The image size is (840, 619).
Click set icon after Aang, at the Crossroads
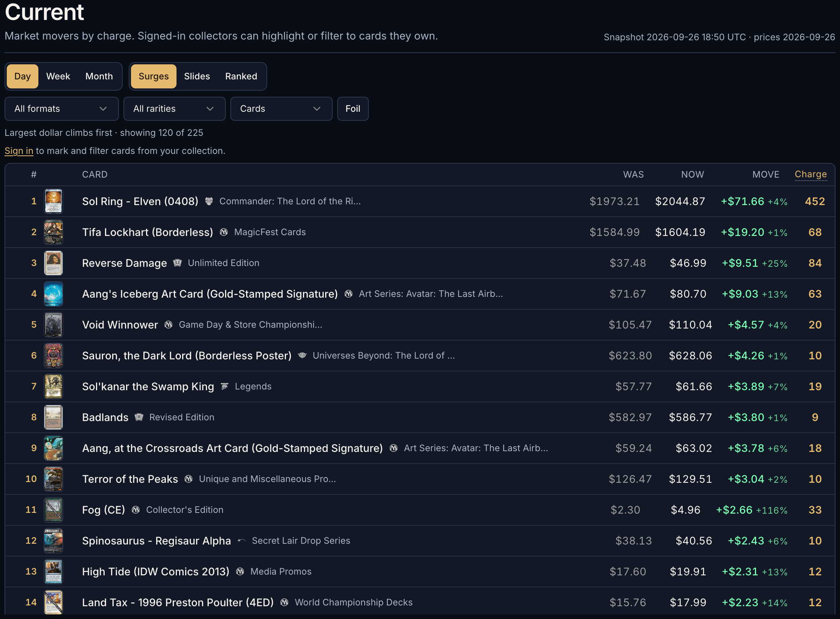pos(393,448)
